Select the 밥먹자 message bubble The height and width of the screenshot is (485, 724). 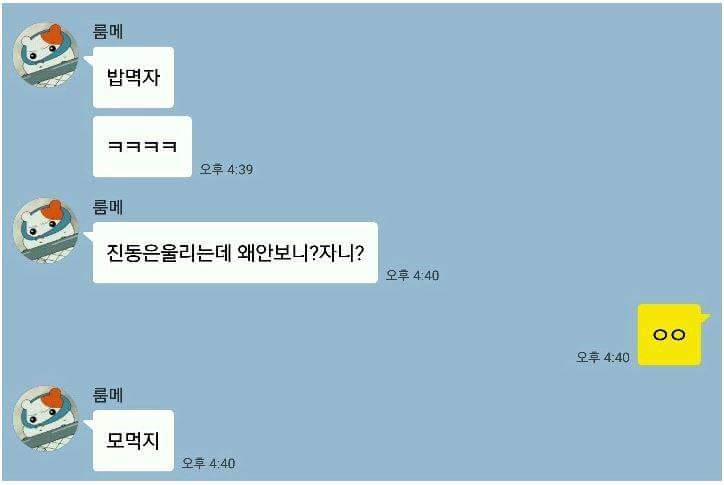[x=133, y=77]
